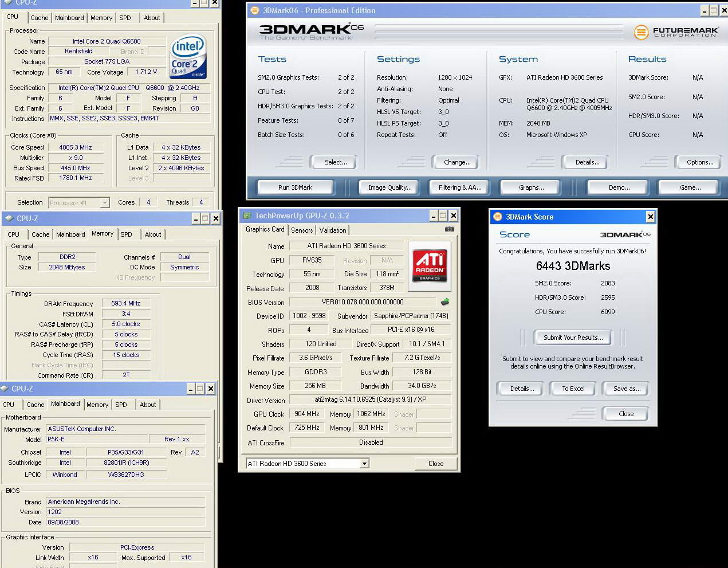Click the ATI Radeon logo in GPU-Z
Viewport: 728px width, 568px height.
point(430,266)
